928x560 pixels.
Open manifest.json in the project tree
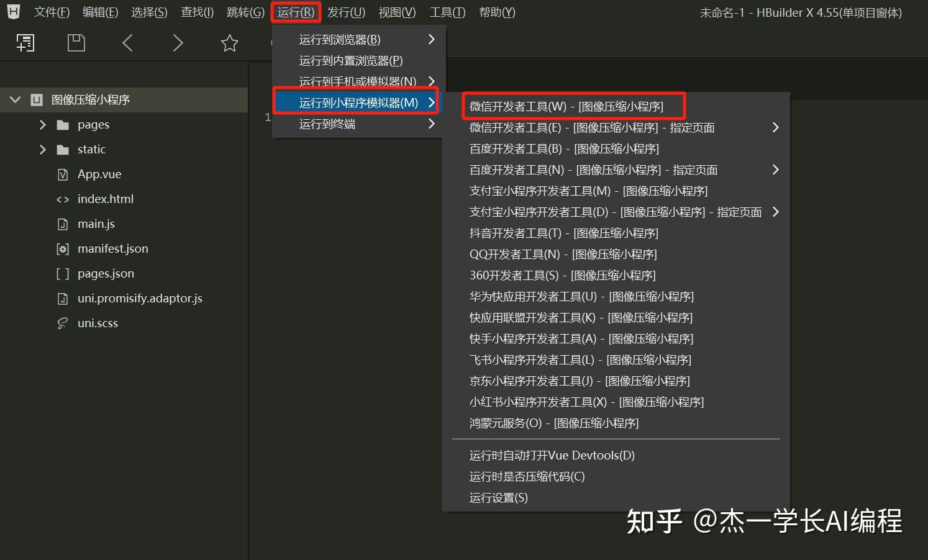113,249
